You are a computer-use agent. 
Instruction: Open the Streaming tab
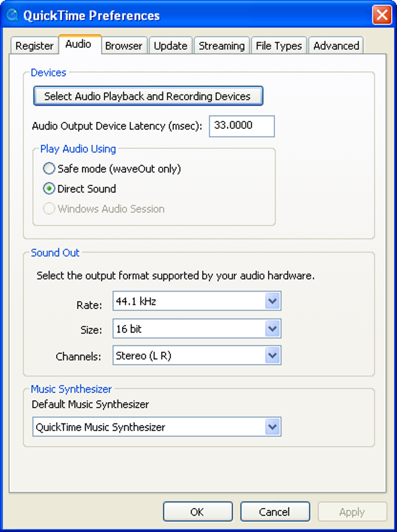pos(221,45)
